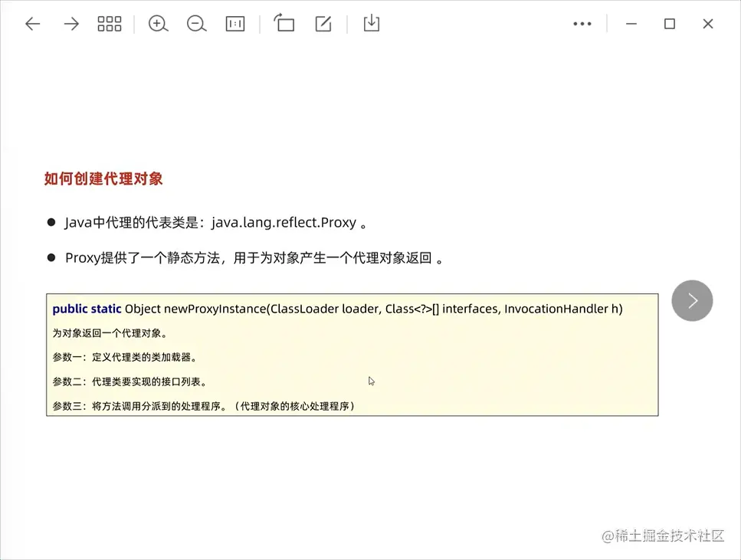This screenshot has width=741, height=560.
Task: Open the more options menu
Action: (582, 24)
